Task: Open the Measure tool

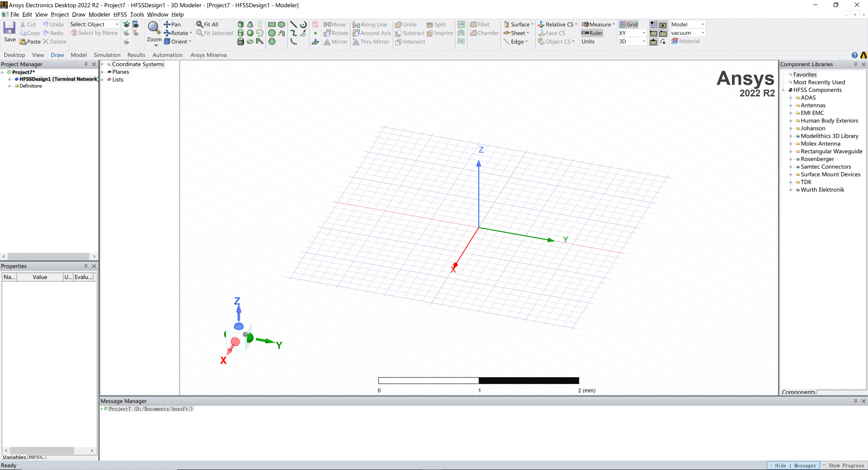Action: [597, 24]
